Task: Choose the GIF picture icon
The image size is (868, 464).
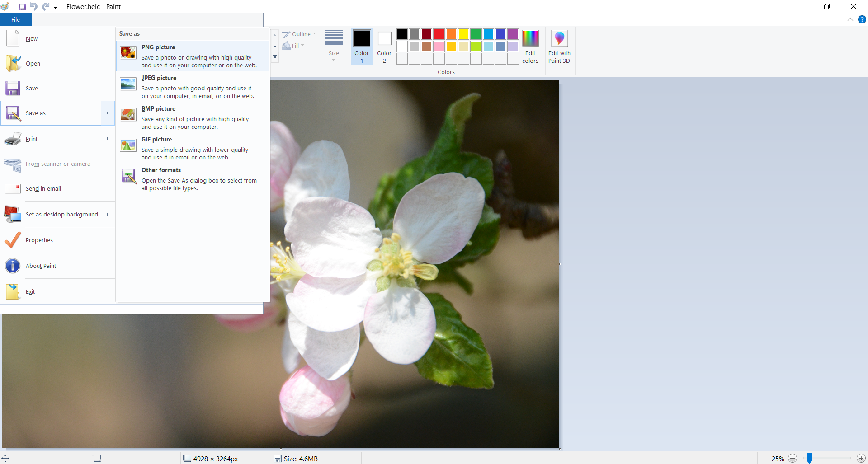Action: [x=128, y=145]
